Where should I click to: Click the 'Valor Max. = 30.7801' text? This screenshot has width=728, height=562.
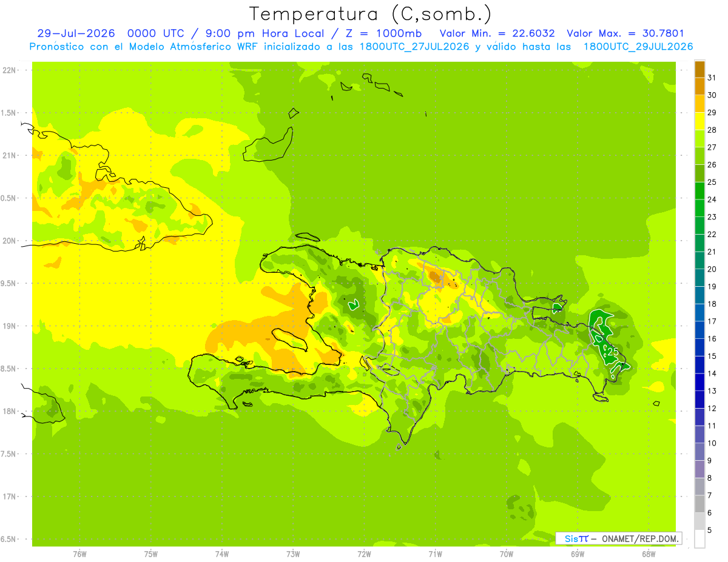click(625, 33)
